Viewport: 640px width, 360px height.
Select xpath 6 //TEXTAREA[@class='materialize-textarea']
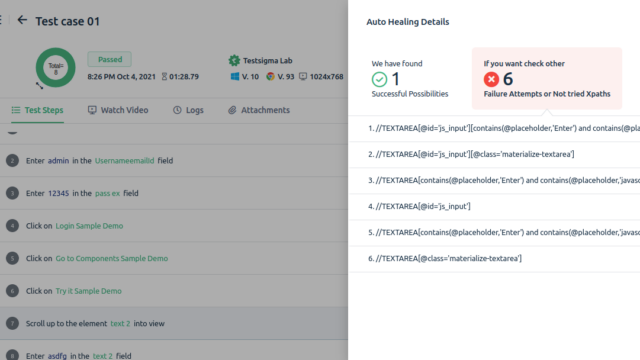coord(494,258)
